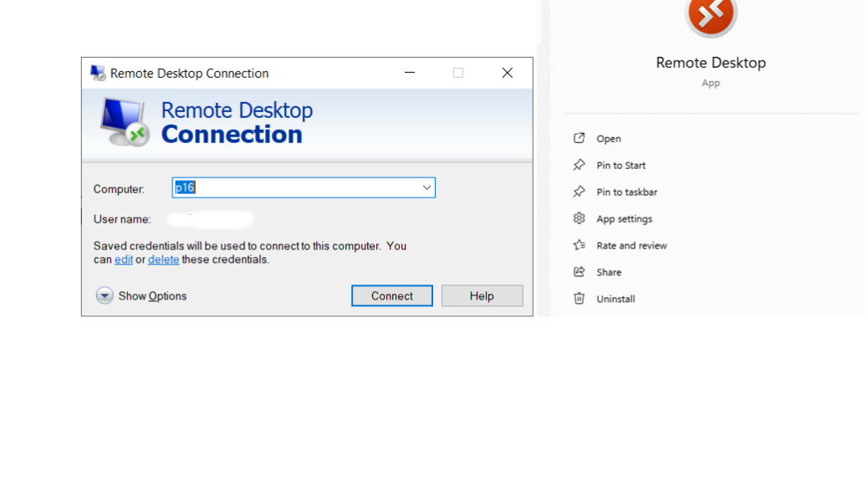This screenshot has width=868, height=482.
Task: Click the orange Remote Desktop app icon
Action: (x=711, y=14)
